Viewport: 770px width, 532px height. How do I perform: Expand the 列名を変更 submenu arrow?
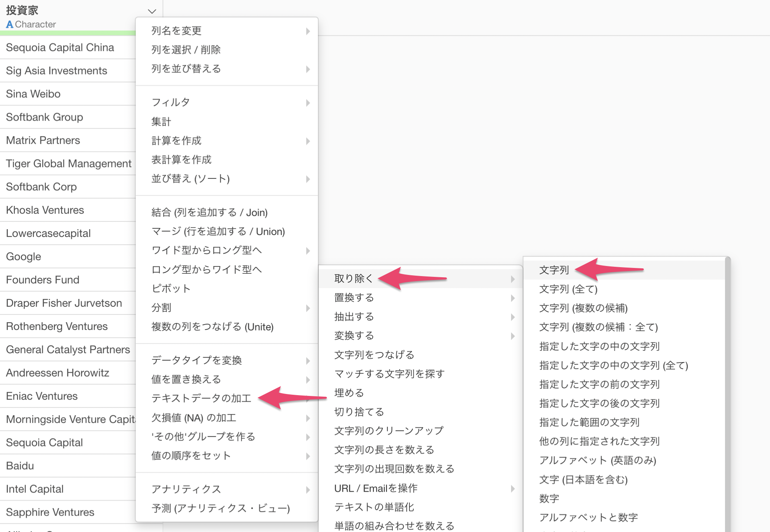308,31
